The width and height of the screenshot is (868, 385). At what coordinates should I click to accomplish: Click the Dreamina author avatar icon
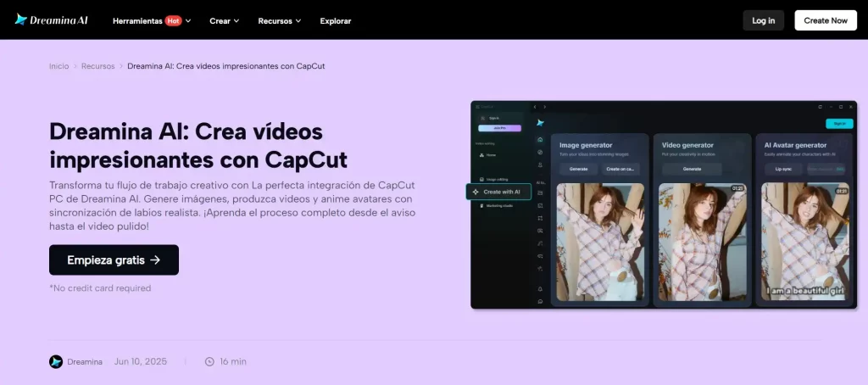point(56,361)
